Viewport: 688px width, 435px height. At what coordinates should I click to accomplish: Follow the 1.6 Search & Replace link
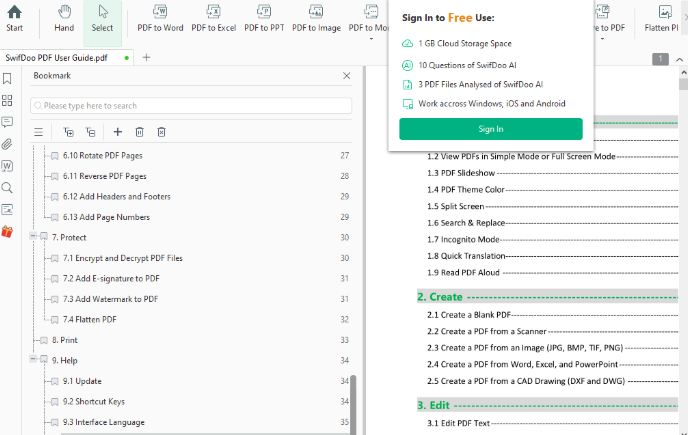(x=466, y=223)
